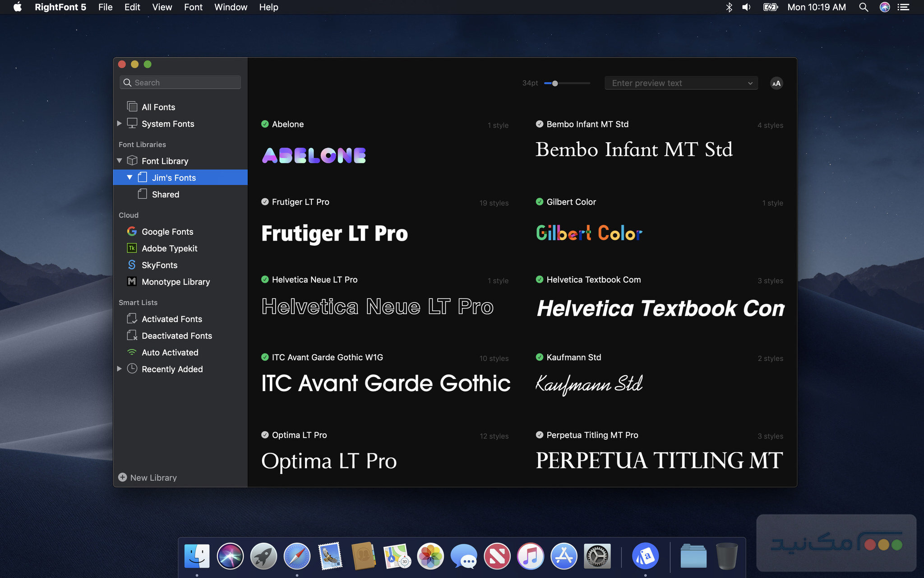The image size is (924, 578).
Task: Open the Window menu
Action: pos(231,7)
